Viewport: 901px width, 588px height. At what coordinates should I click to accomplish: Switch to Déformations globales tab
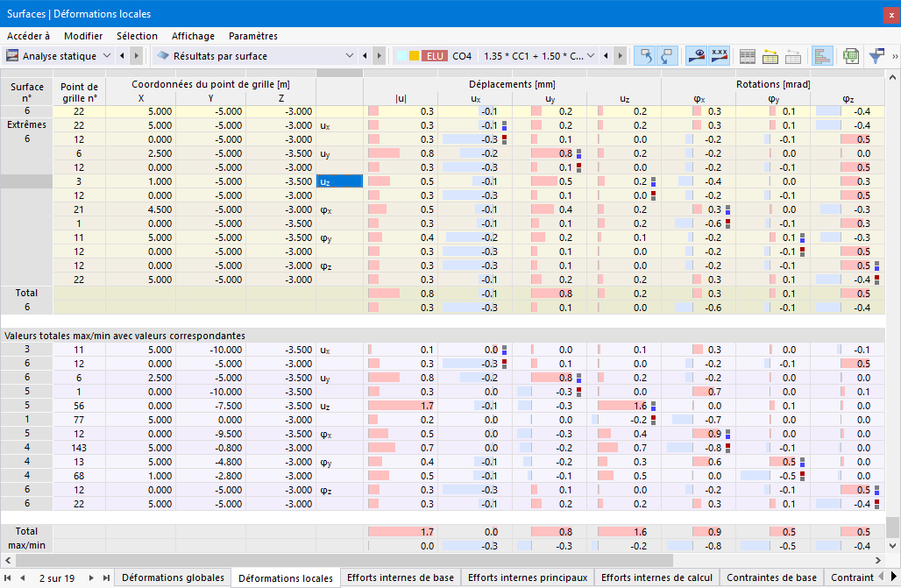click(x=173, y=577)
